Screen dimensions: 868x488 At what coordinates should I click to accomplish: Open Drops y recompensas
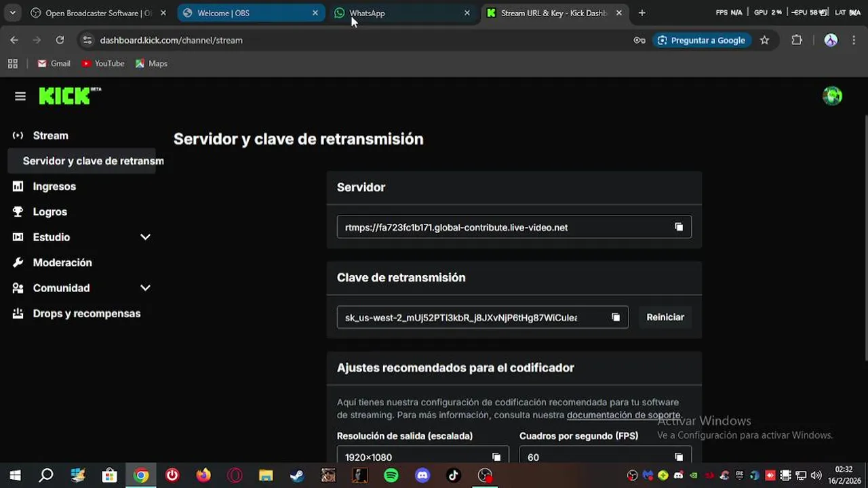click(86, 313)
